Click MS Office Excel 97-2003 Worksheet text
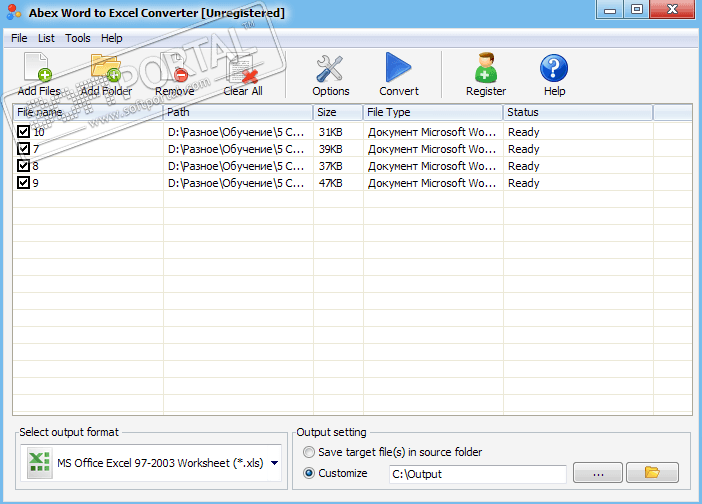 pyautogui.click(x=160, y=463)
